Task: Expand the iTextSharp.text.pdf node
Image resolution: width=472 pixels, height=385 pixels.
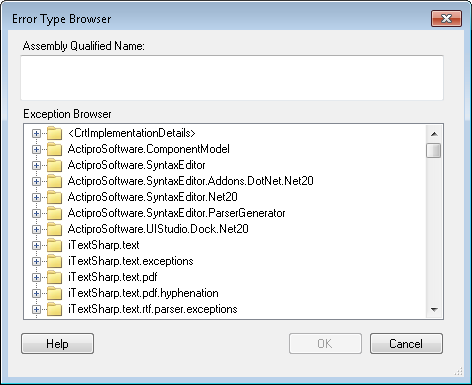Action: click(x=36, y=277)
